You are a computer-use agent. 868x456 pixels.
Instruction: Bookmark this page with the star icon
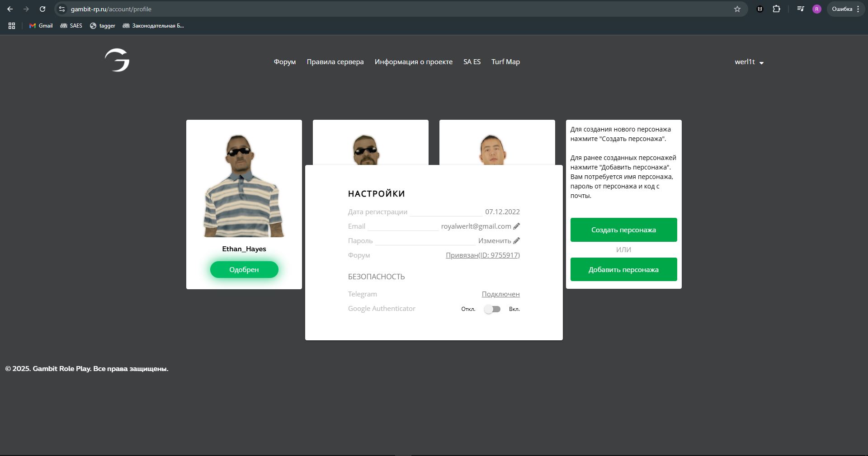(737, 9)
